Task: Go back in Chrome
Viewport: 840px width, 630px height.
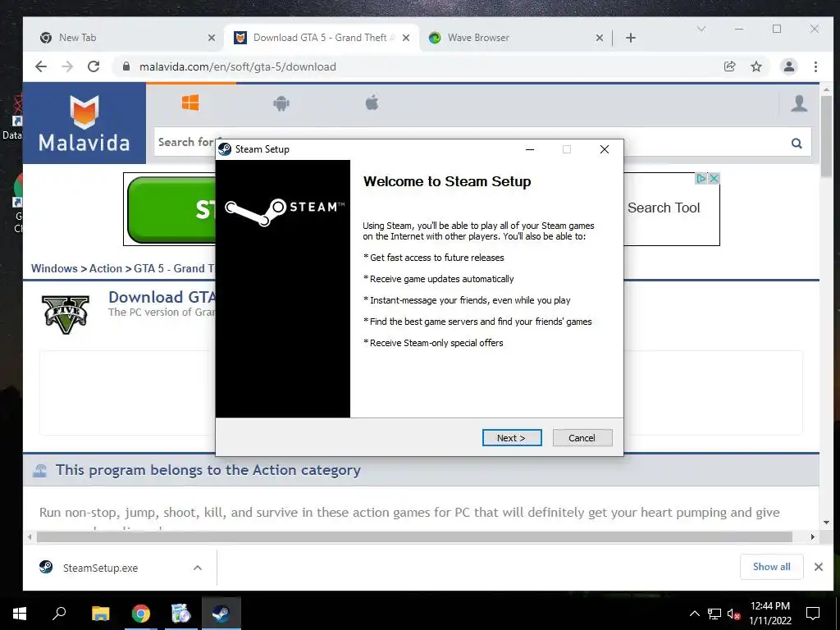Action: click(x=41, y=66)
